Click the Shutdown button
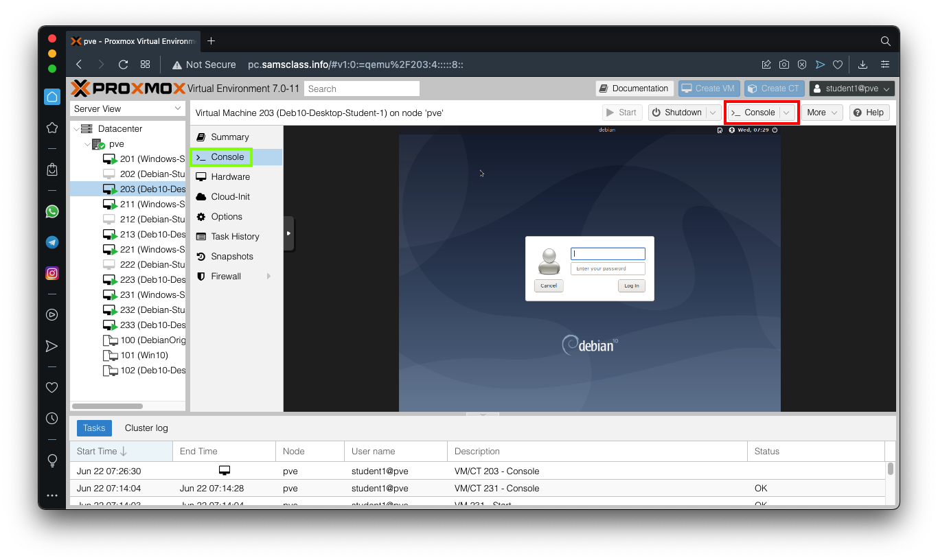 click(x=676, y=113)
